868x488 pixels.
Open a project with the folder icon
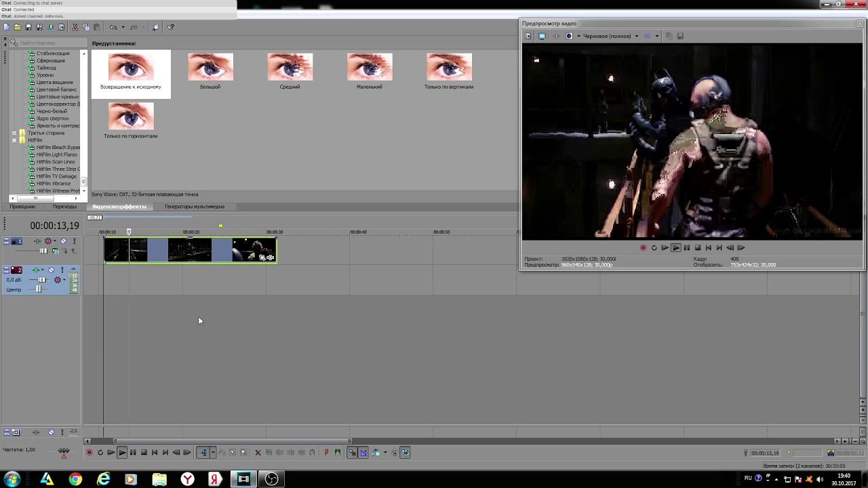coord(18,27)
